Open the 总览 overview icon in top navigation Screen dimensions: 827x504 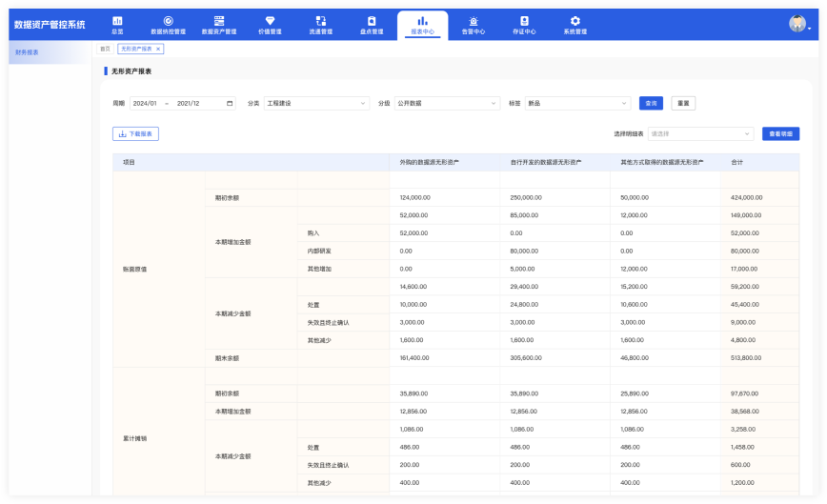(x=117, y=20)
